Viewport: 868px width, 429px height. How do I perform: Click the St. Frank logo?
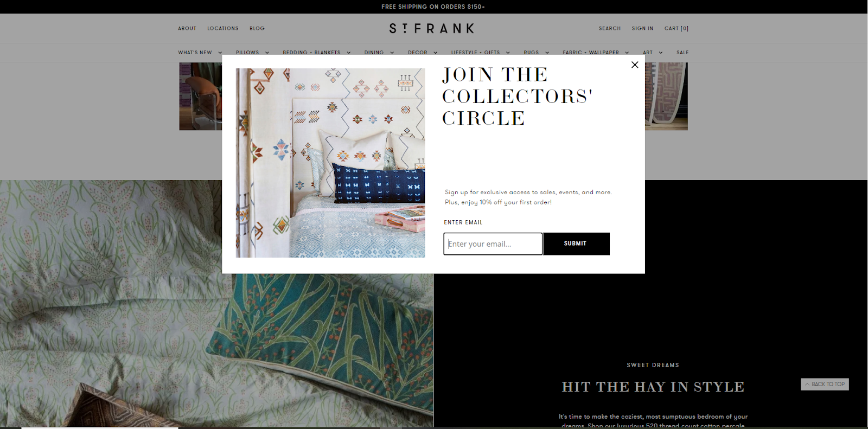point(432,28)
